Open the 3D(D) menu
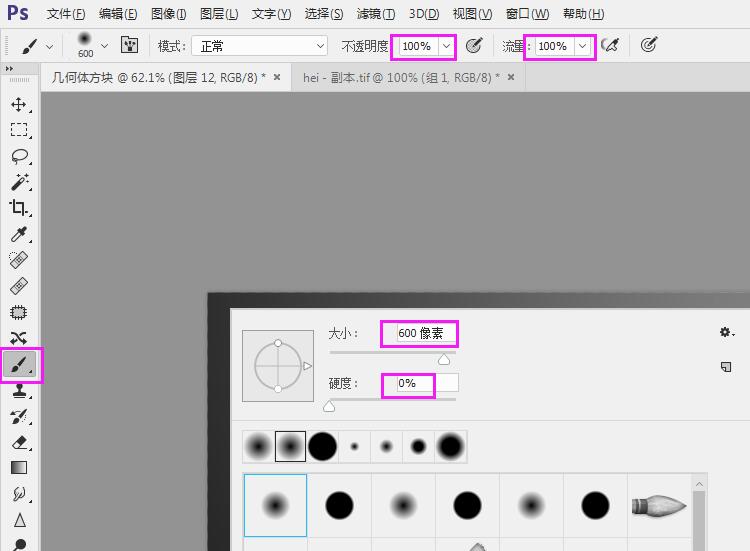The width and height of the screenshot is (750, 551). (423, 14)
